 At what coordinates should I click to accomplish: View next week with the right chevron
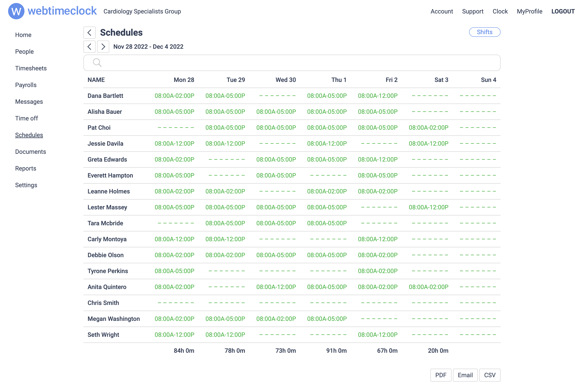(103, 47)
